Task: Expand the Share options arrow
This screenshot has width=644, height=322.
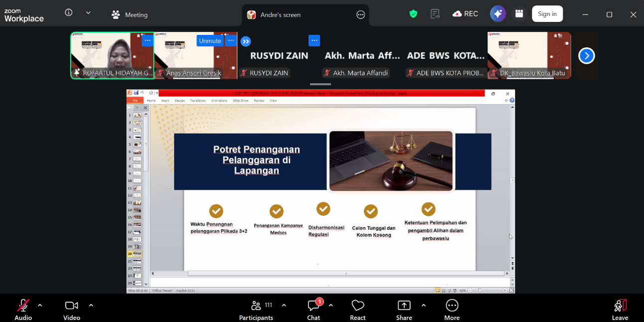Action: [423, 305]
